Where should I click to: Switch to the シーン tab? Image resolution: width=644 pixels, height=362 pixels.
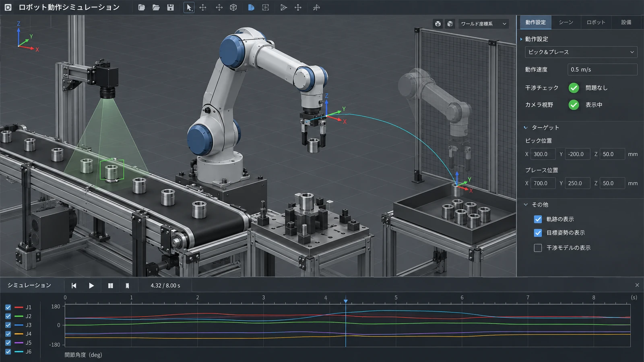(x=566, y=23)
